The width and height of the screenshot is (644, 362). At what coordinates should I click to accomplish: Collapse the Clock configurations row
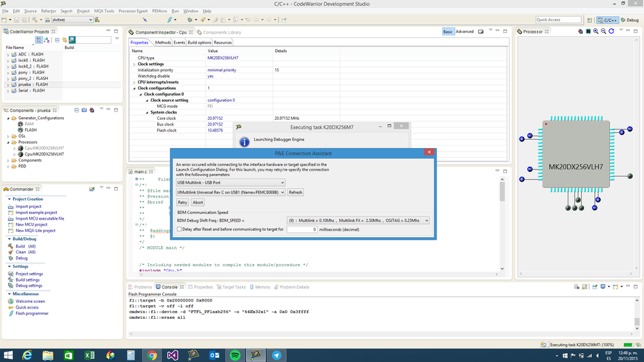pyautogui.click(x=134, y=88)
